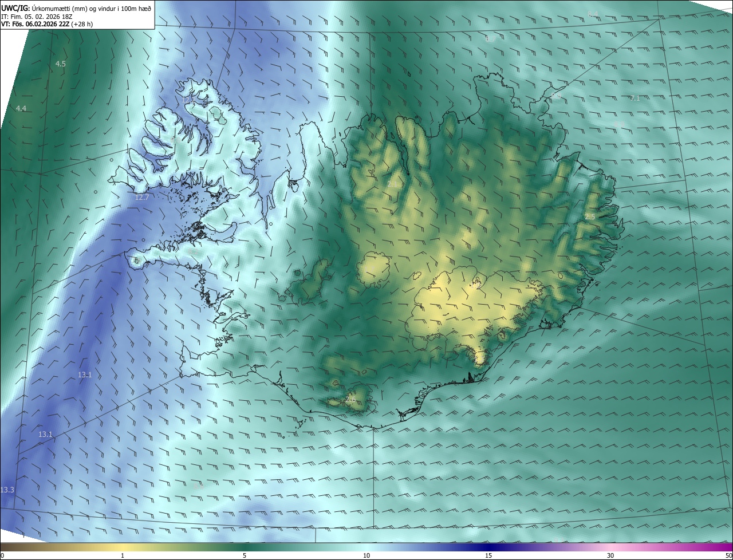The width and height of the screenshot is (733, 560).
Task: Click the "13.3" value label
Action: click(x=7, y=490)
